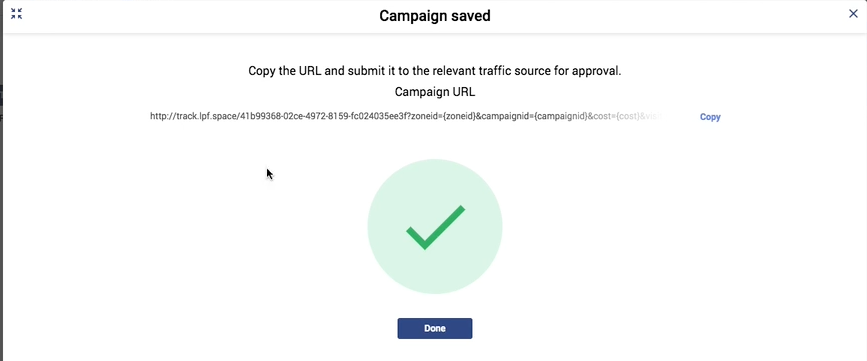867x361 pixels.
Task: Click the track.lpf.space domain in the URL
Action: tap(207, 116)
